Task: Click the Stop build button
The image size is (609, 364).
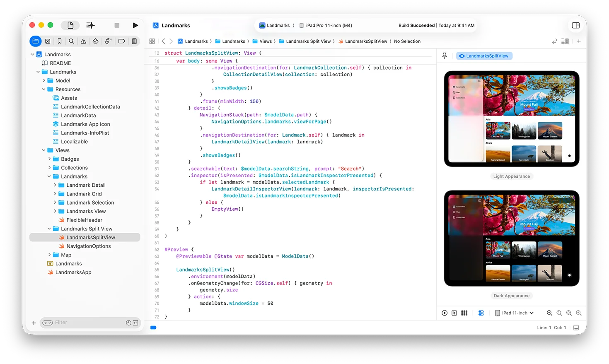Action: [x=117, y=25]
